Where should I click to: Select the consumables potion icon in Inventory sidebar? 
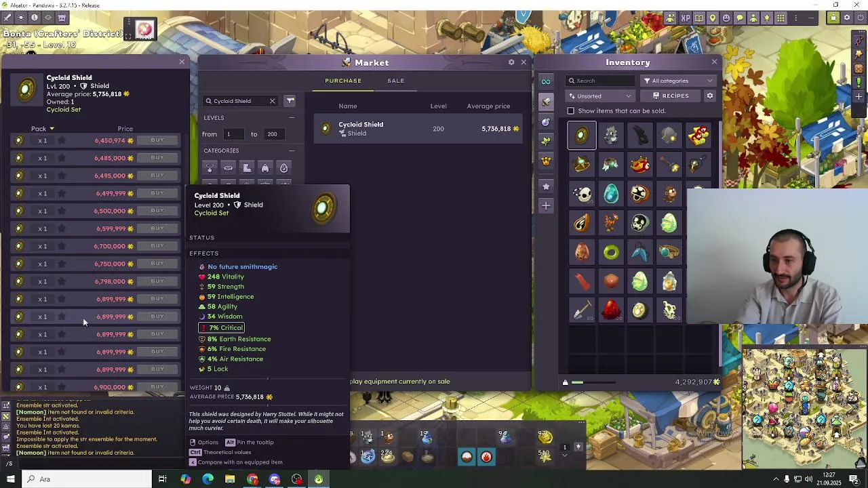(x=546, y=122)
